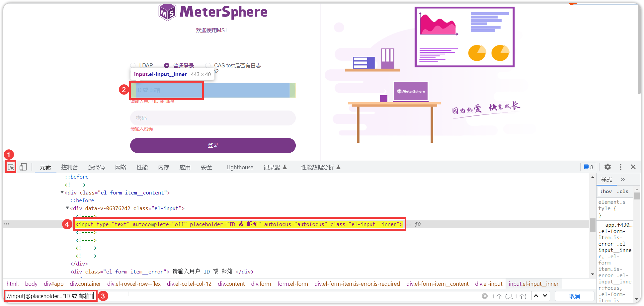Activate the DevTools element inspector icon
Screen dimensions: 644x306
pyautogui.click(x=11, y=167)
